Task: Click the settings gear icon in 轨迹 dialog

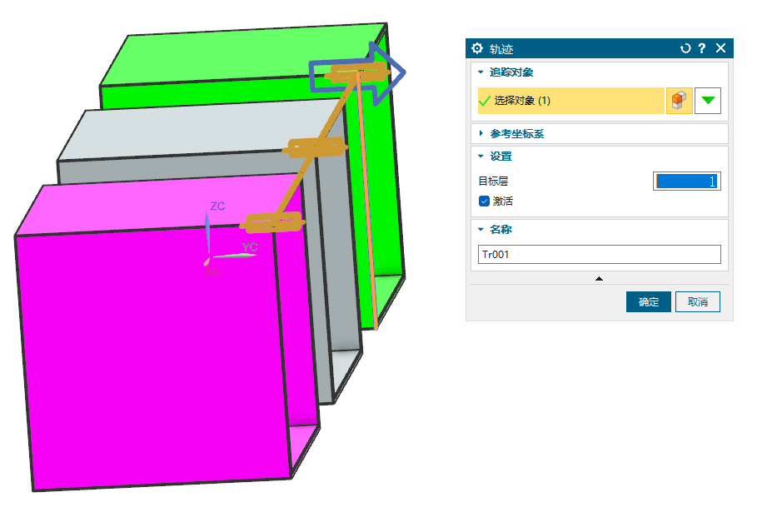Action: pos(477,48)
